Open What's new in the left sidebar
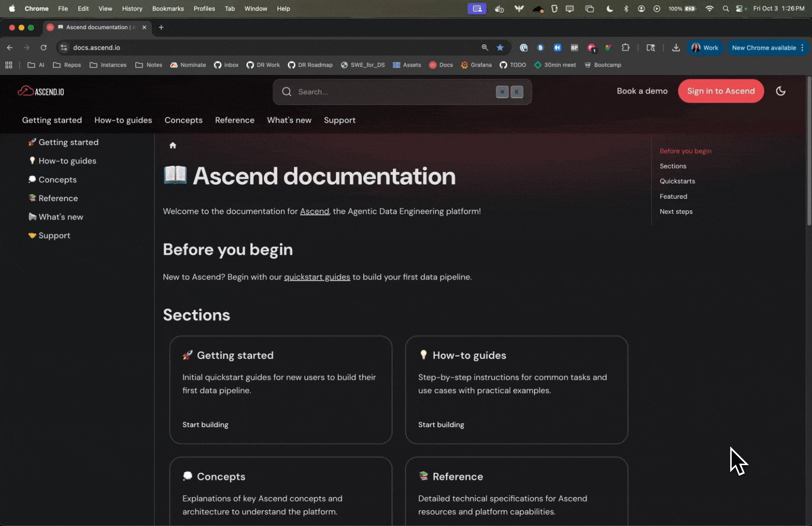Image resolution: width=812 pixels, height=526 pixels. click(x=55, y=217)
